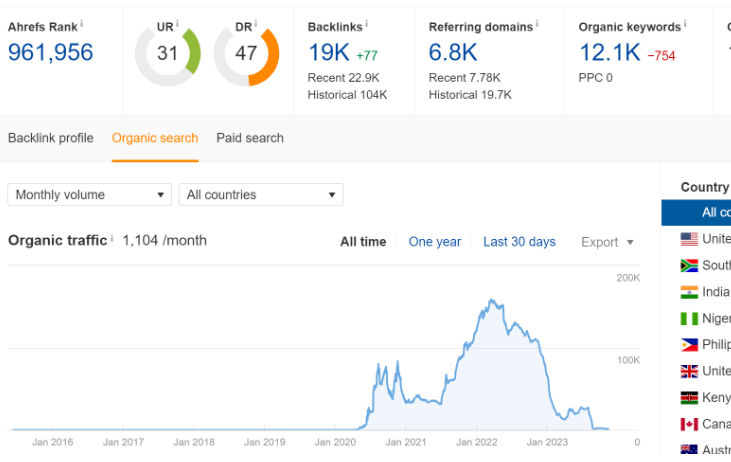Select the India flag in country list
Image resolution: width=731 pixels, height=462 pixels.
(689, 292)
